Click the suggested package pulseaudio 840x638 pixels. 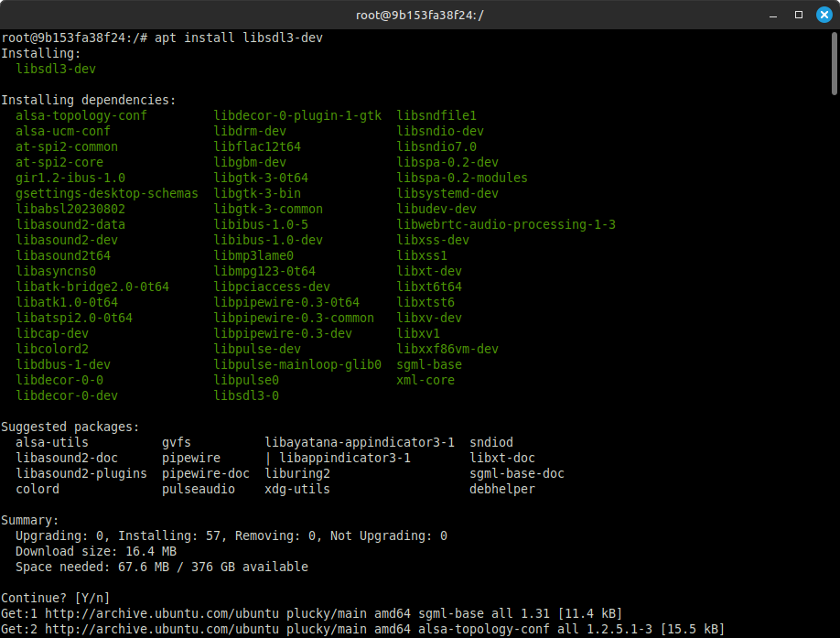pos(199,488)
